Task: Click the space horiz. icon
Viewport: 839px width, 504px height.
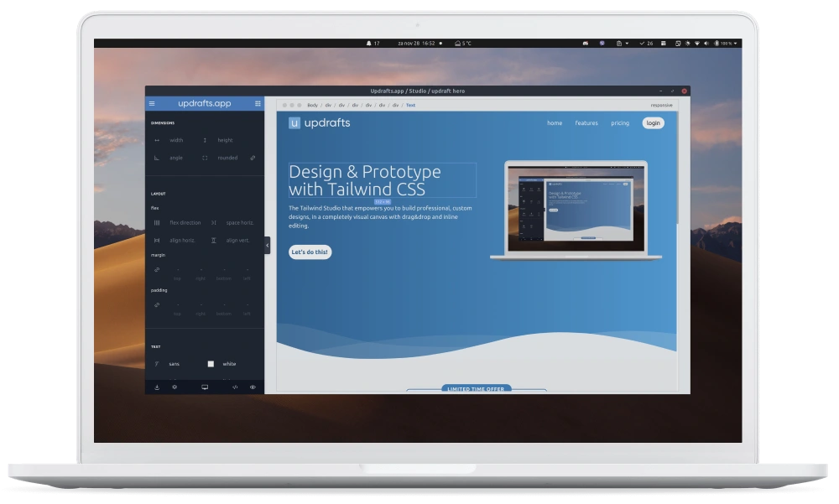Action: [x=213, y=222]
